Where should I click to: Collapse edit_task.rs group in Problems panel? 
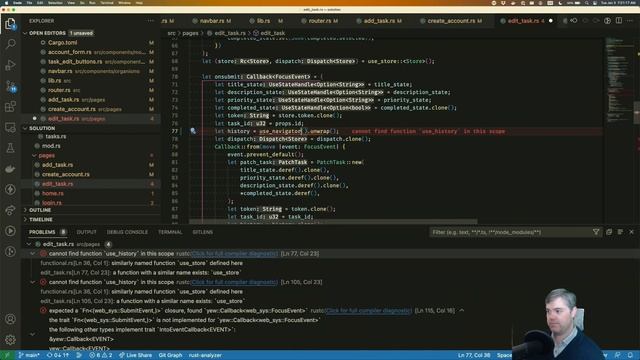click(x=29, y=244)
